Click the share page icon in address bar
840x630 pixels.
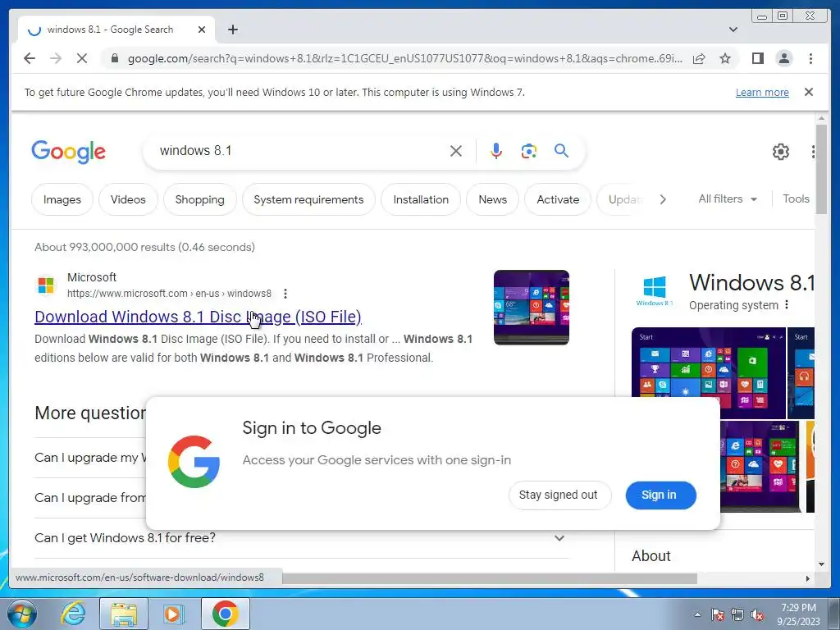[x=699, y=58]
